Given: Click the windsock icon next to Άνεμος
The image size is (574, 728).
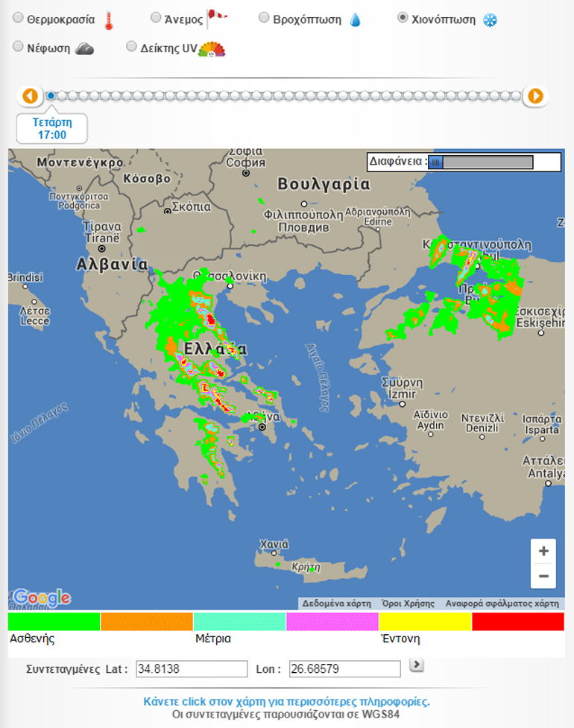Looking at the screenshot, I should 216,18.
